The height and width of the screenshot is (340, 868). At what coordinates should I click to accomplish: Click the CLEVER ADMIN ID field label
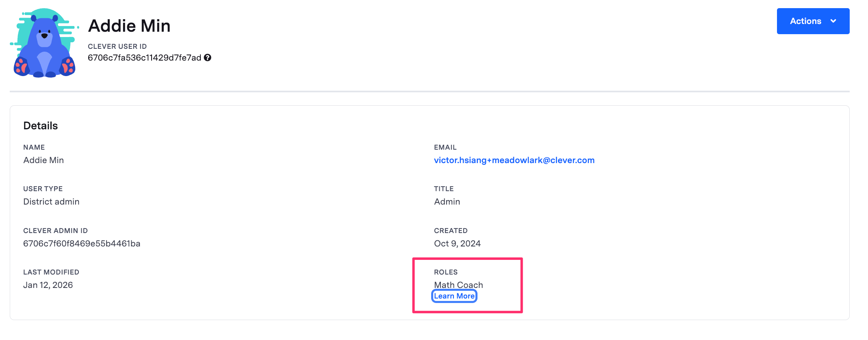coord(55,231)
